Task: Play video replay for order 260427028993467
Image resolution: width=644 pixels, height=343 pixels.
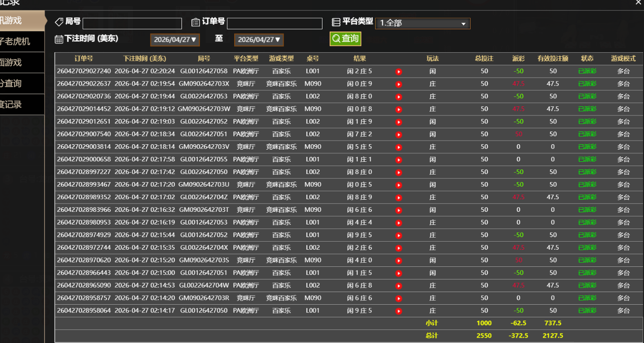Action: 399,185
